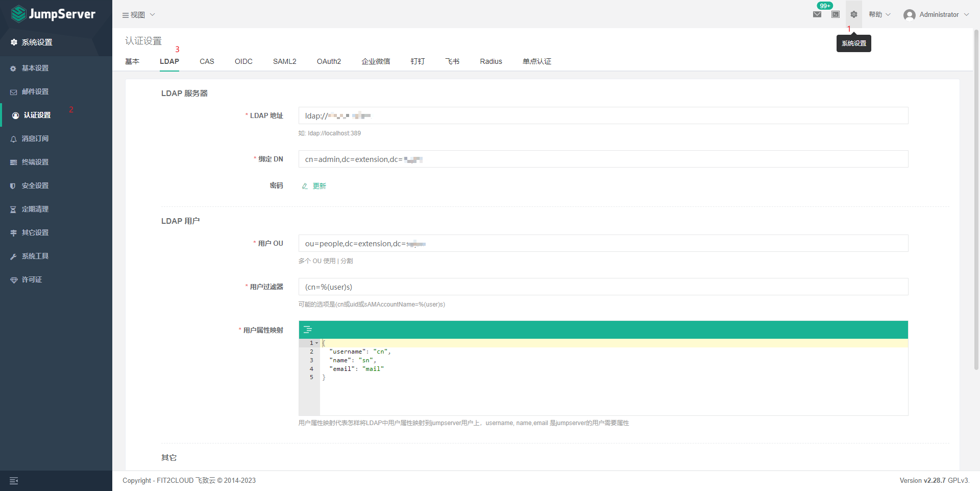980x491 pixels.
Task: Click the Version v2.28.7 footer text
Action: coord(934,481)
